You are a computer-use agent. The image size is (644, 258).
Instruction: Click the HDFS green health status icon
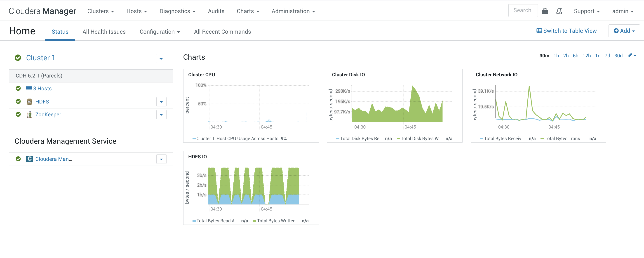coord(18,101)
